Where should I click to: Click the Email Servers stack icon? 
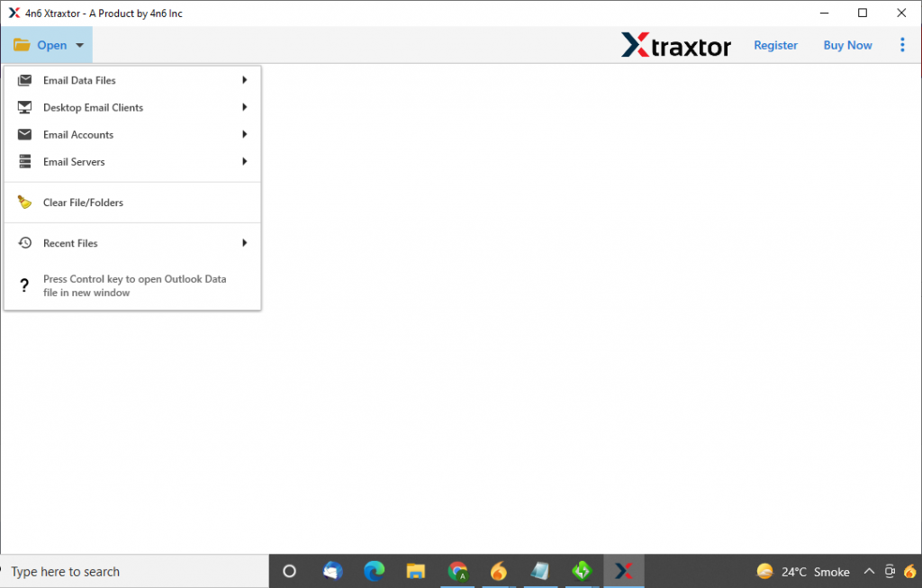point(24,161)
